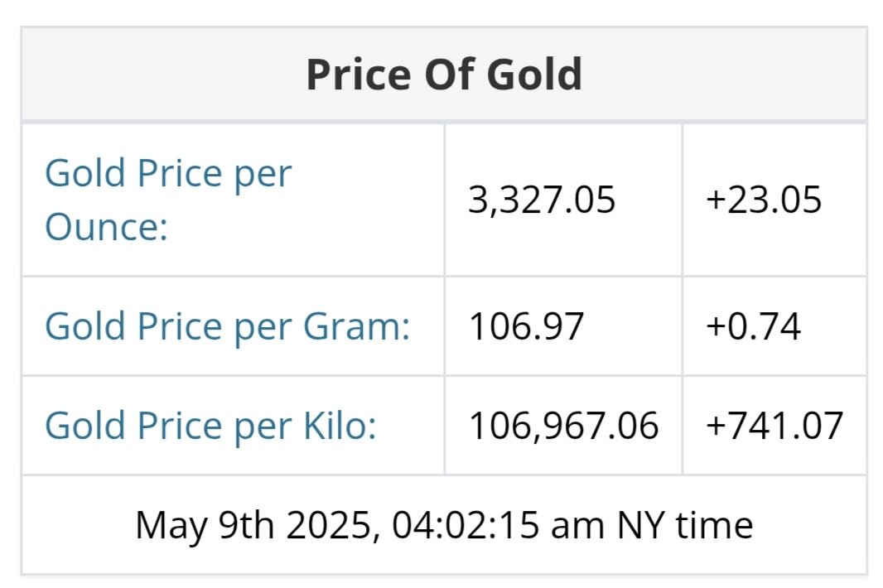The image size is (883, 588).
Task: Select the 106,967.06 per kilo price
Action: click(x=563, y=426)
